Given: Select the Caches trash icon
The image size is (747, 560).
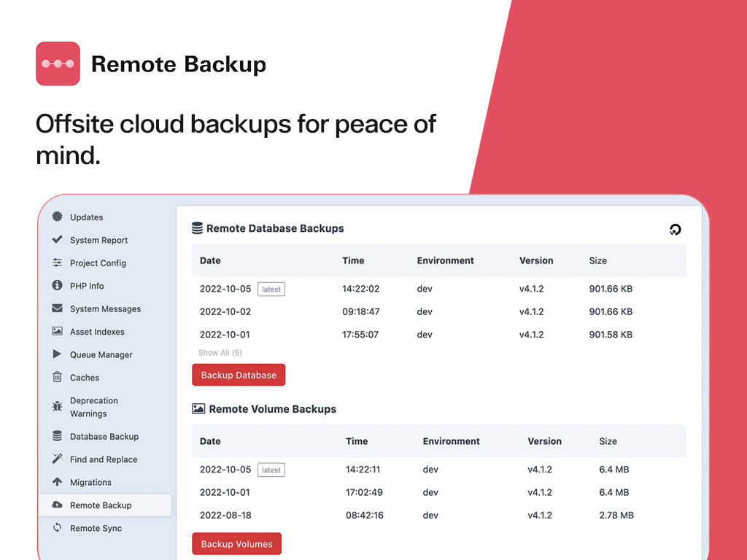Looking at the screenshot, I should (x=56, y=377).
